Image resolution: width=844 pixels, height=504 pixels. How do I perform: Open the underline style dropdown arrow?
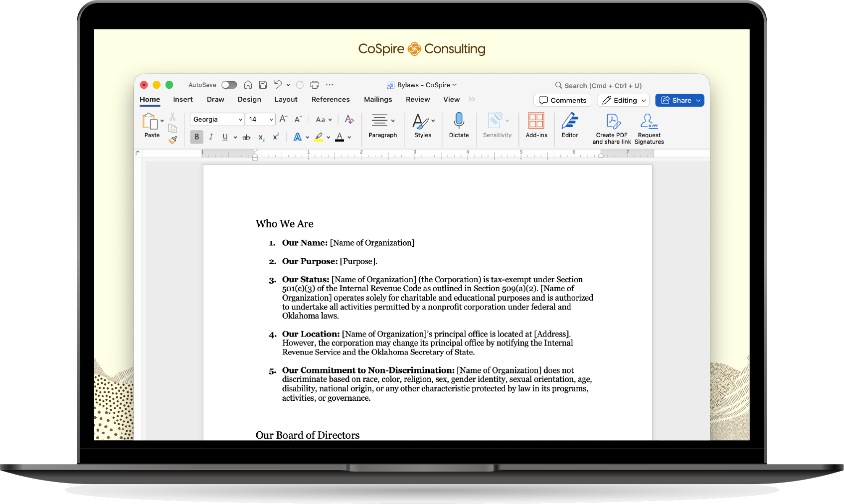(x=235, y=138)
